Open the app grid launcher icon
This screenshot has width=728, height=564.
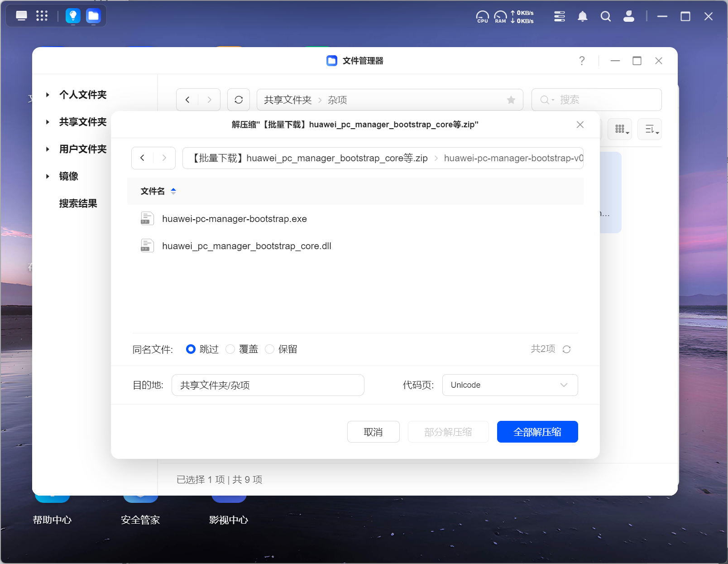click(42, 16)
